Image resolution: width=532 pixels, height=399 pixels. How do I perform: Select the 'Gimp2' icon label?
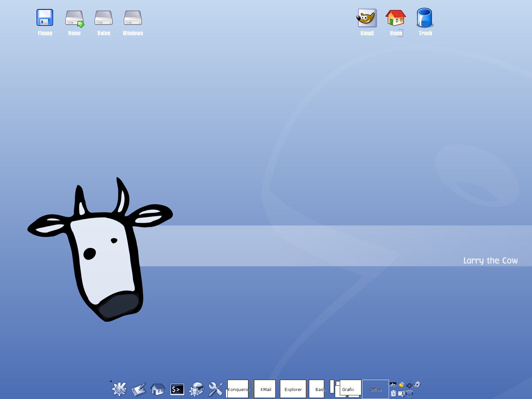[x=367, y=33]
